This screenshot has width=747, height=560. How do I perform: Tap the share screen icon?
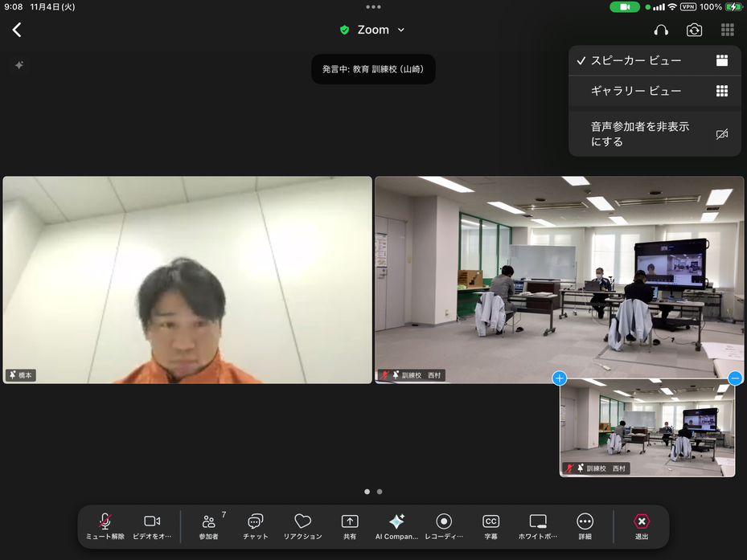350,526
